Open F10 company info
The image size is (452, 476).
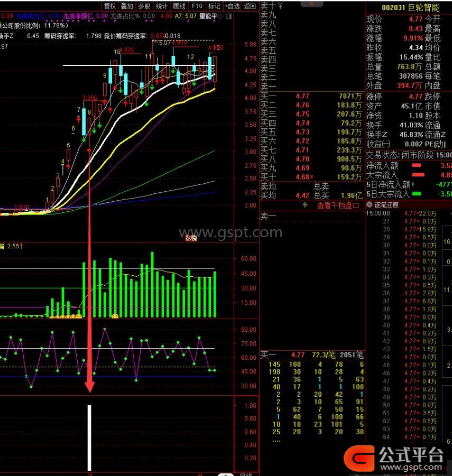click(x=197, y=6)
